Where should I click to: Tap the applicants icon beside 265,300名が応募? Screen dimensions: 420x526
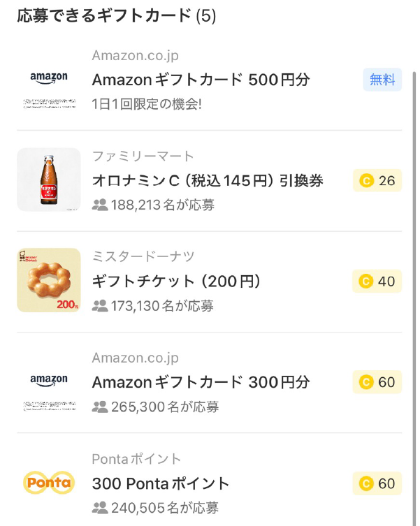[x=100, y=407]
